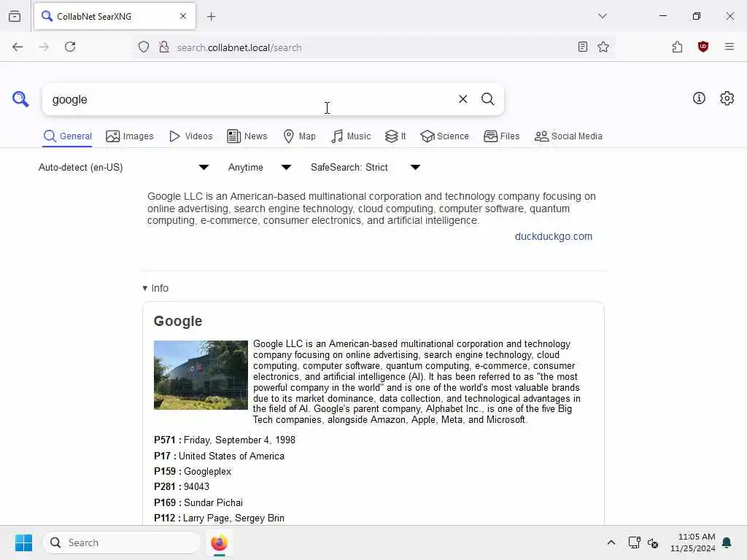Image resolution: width=747 pixels, height=560 pixels.
Task: Click the browser forward arrow
Action: [44, 47]
